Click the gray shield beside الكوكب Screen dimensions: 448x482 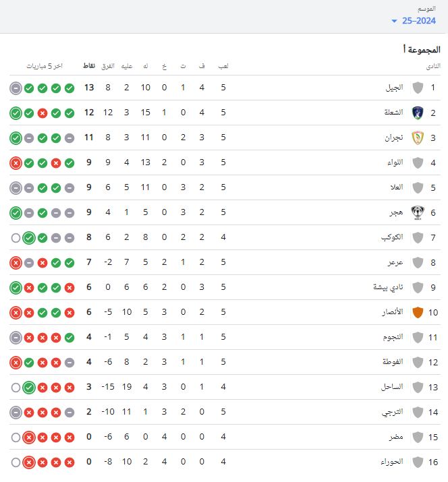pos(418,237)
